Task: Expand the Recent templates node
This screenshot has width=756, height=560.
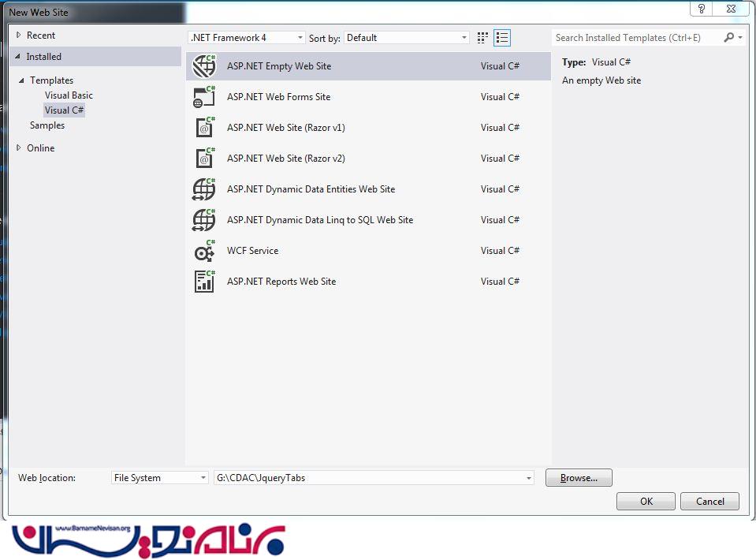Action: (x=20, y=35)
